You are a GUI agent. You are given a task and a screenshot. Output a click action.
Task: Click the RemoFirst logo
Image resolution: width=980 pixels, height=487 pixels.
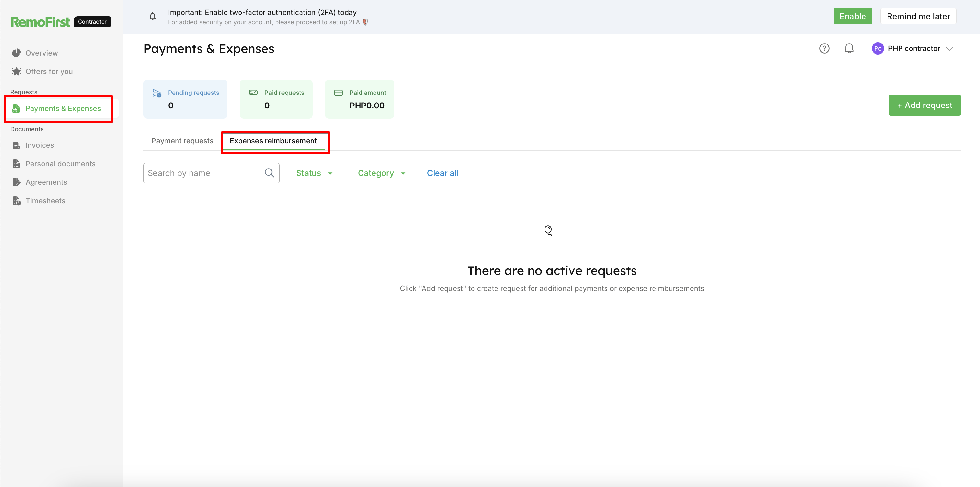pos(40,22)
